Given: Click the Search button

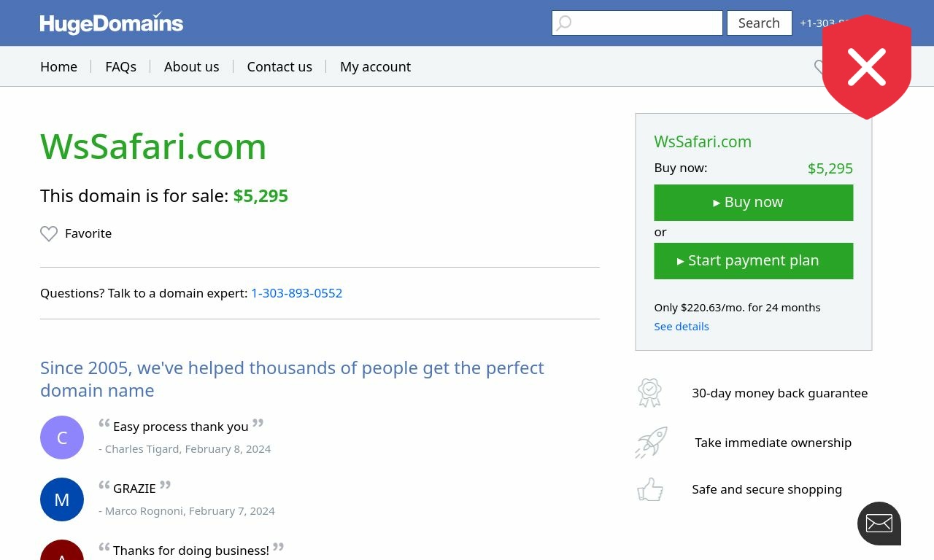Looking at the screenshot, I should (x=759, y=23).
